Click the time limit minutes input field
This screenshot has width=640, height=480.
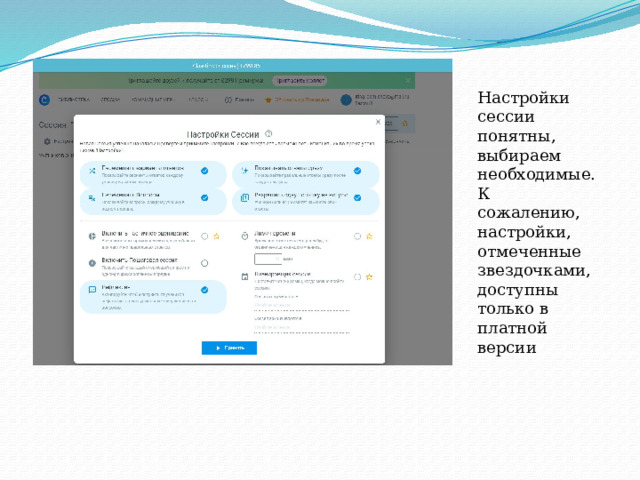coord(268,259)
